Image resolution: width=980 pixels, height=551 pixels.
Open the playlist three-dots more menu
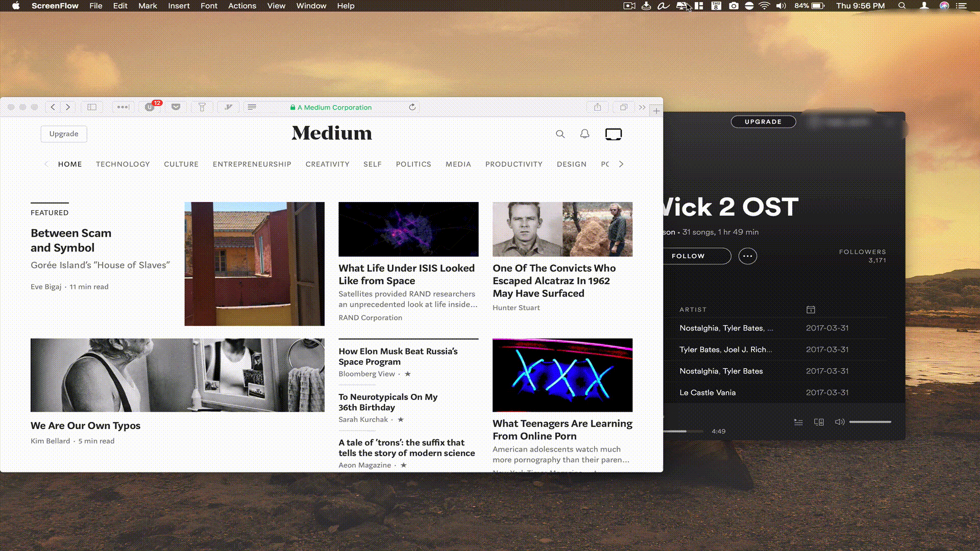[747, 256]
